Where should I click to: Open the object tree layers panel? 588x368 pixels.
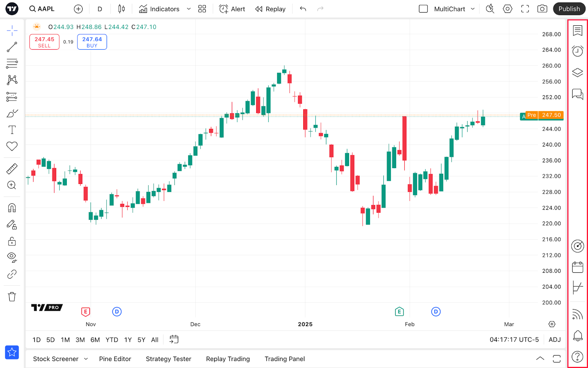click(577, 72)
